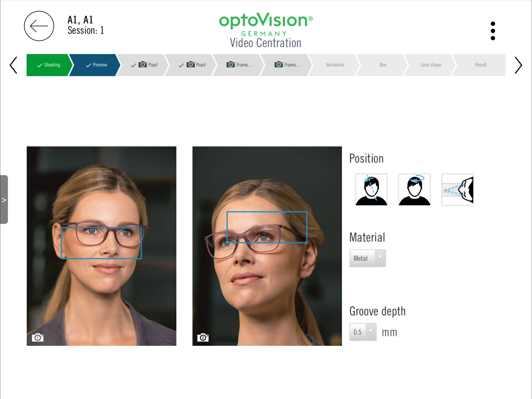Go to next step with right chevron
532x399 pixels.
pyautogui.click(x=518, y=65)
